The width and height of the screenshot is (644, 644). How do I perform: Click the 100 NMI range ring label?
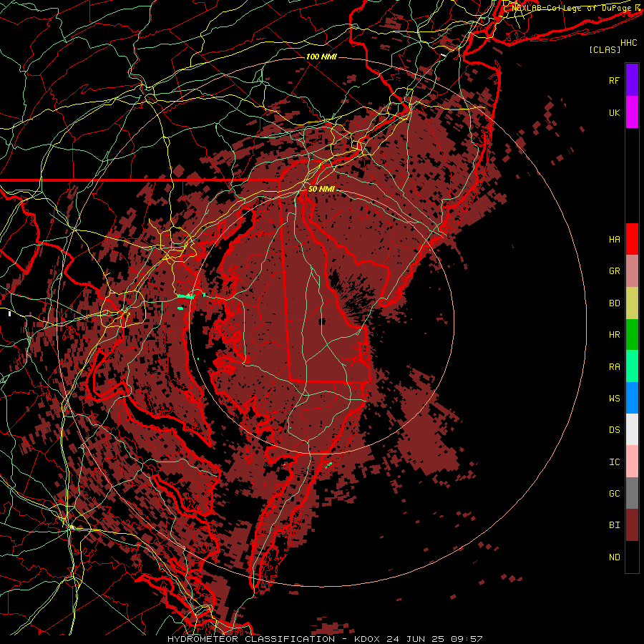(x=321, y=57)
